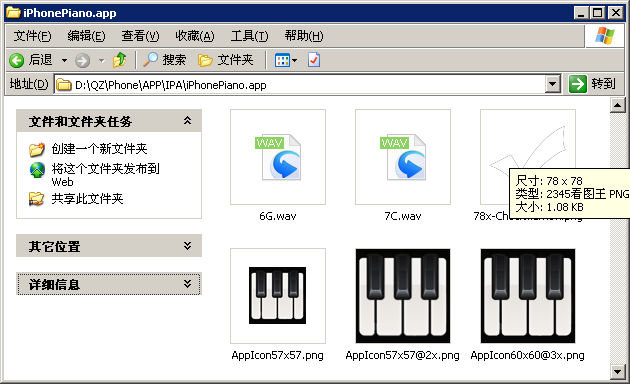Minimize the iPhonePiano.app window
Viewport: 630px width, 384px height.
(581, 13)
